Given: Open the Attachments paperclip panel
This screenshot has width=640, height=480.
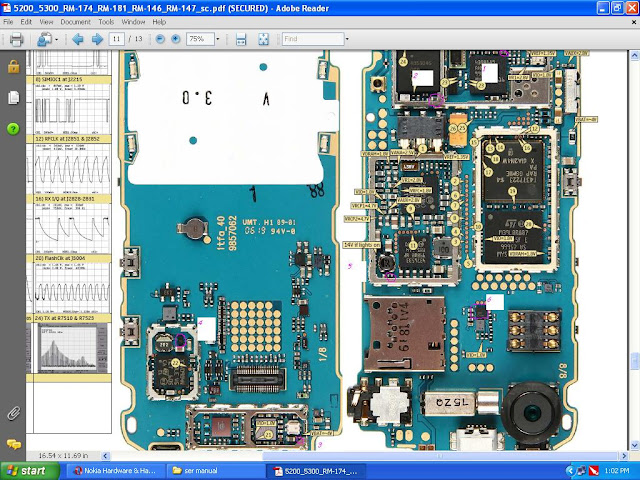Looking at the screenshot, I should click(13, 413).
